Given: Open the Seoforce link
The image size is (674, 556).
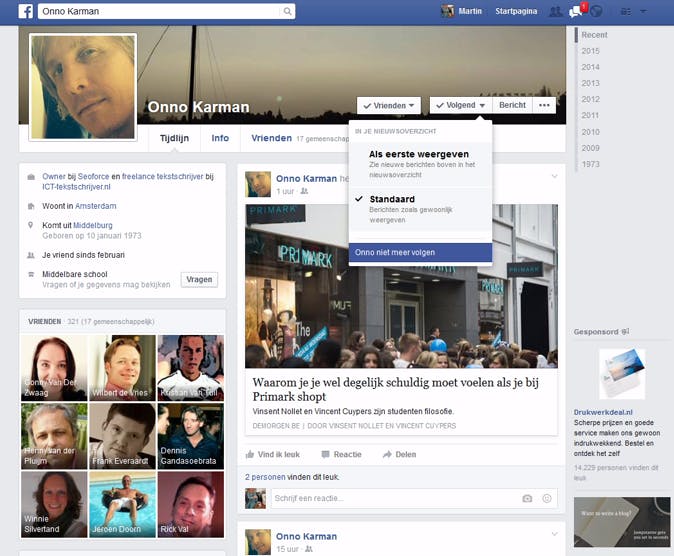Looking at the screenshot, I should (x=93, y=176).
